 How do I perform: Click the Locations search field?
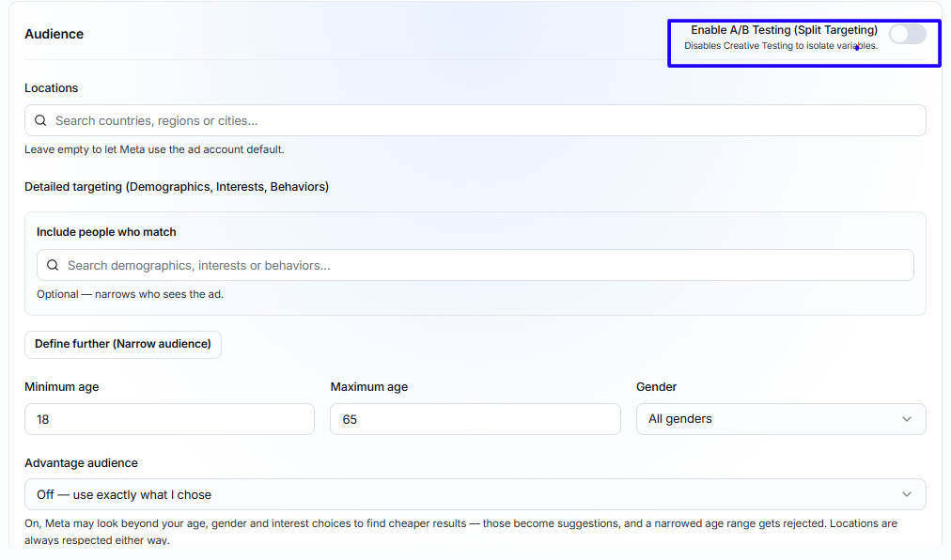(x=475, y=120)
